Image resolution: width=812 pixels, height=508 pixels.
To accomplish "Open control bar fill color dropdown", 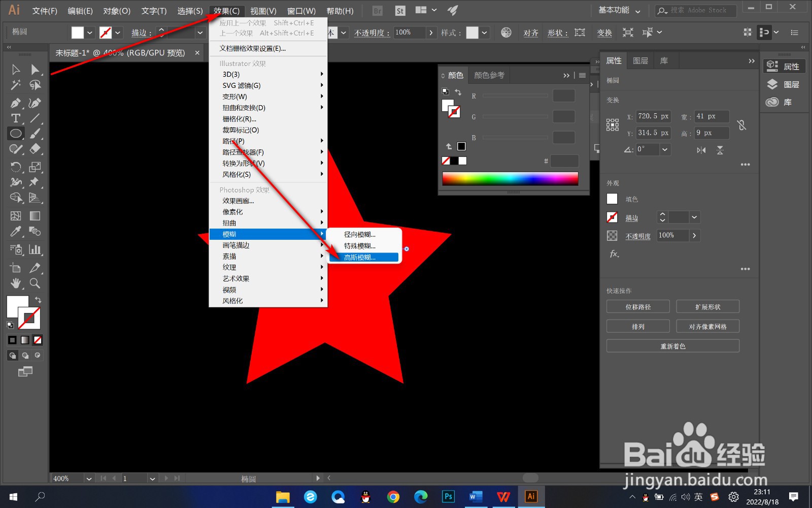I will point(90,33).
